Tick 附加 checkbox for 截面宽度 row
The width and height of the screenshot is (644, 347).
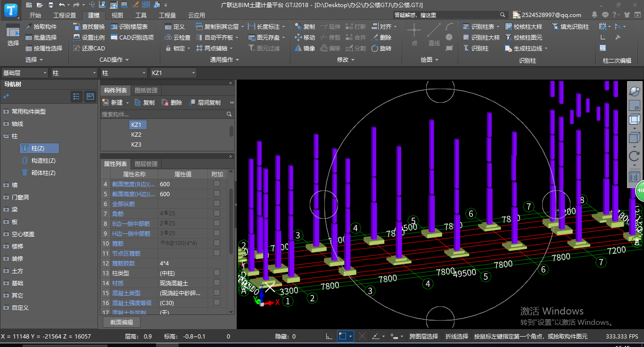coord(217,183)
